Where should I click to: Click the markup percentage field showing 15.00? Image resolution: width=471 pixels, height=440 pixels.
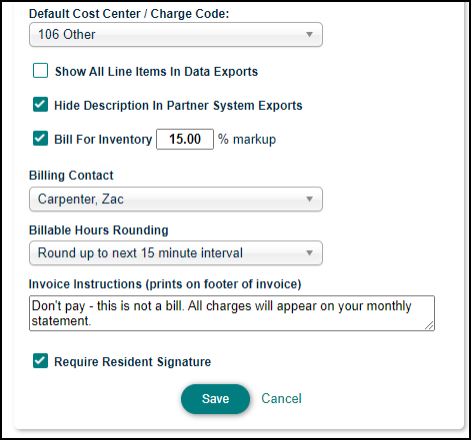[x=185, y=139]
